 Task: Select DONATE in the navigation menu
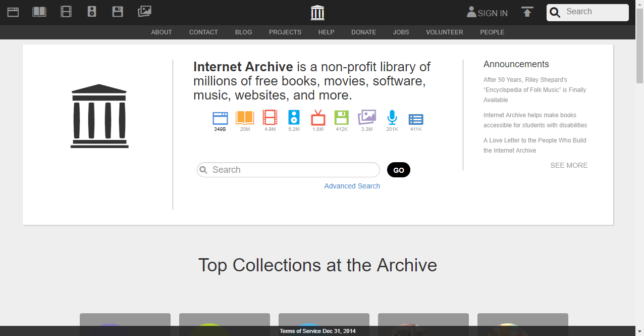[x=363, y=32]
